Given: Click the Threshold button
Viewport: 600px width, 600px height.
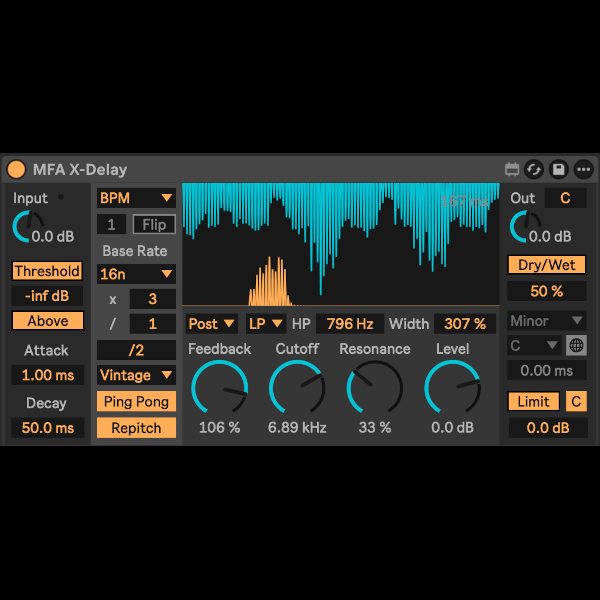Looking at the screenshot, I should pyautogui.click(x=47, y=271).
